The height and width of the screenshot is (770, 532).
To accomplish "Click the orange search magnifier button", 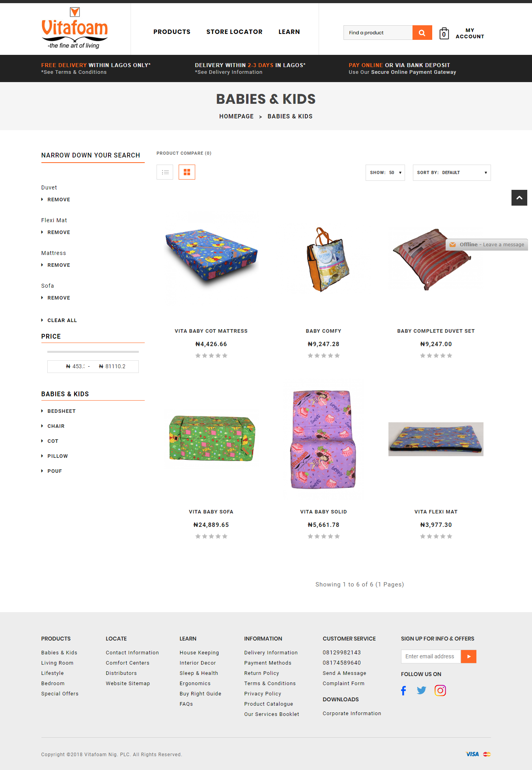I will coord(422,33).
